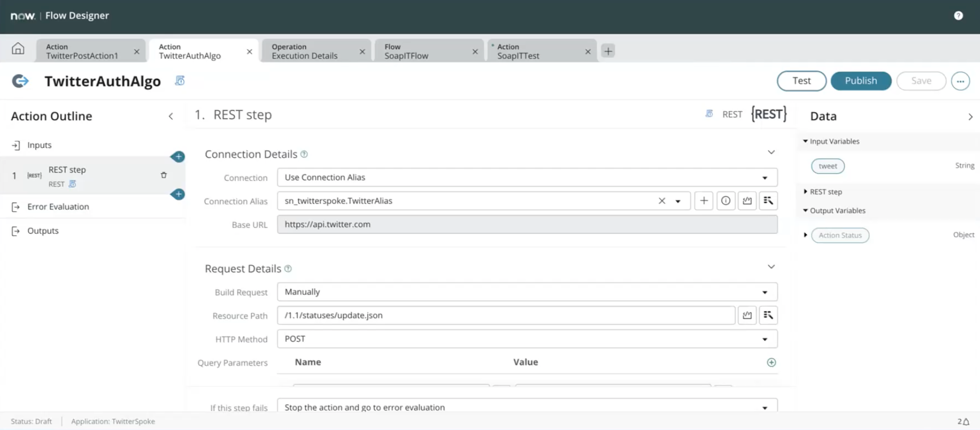
Task: Collapse Input Variables in Data panel
Action: [805, 141]
